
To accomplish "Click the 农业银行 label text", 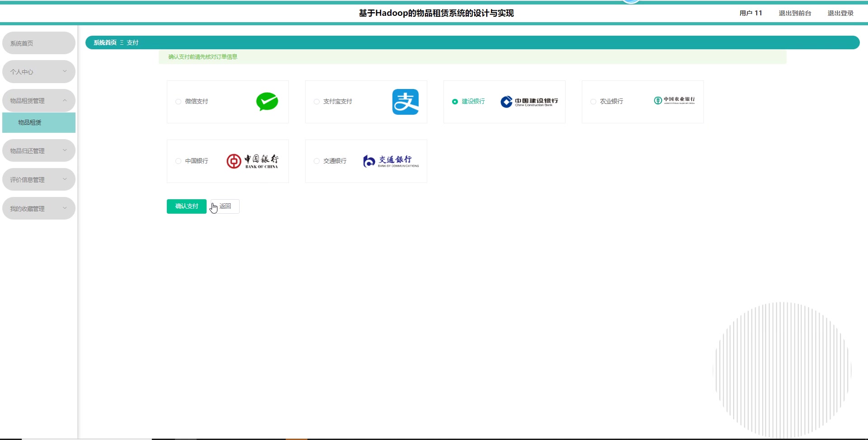I will point(612,102).
